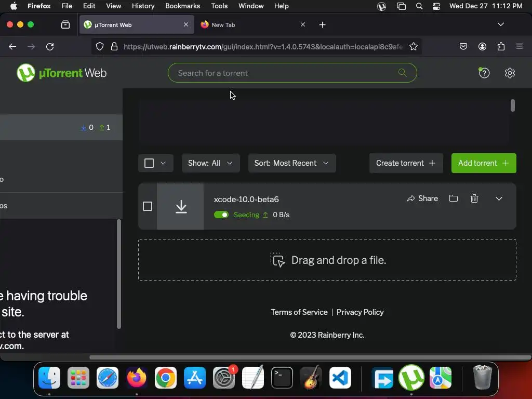This screenshot has height=399, width=532.
Task: Open the tracking protection shield icon
Action: (x=99, y=46)
